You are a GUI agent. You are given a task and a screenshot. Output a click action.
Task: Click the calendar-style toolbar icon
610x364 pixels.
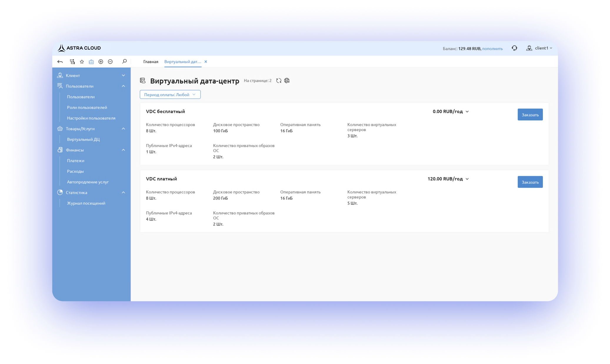coord(91,62)
